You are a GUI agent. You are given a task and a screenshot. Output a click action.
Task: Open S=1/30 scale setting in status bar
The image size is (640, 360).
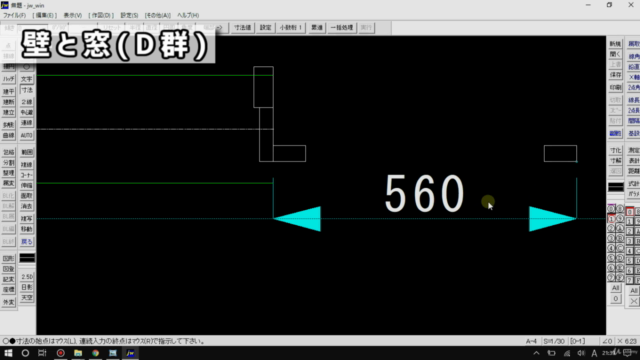pos(554,341)
